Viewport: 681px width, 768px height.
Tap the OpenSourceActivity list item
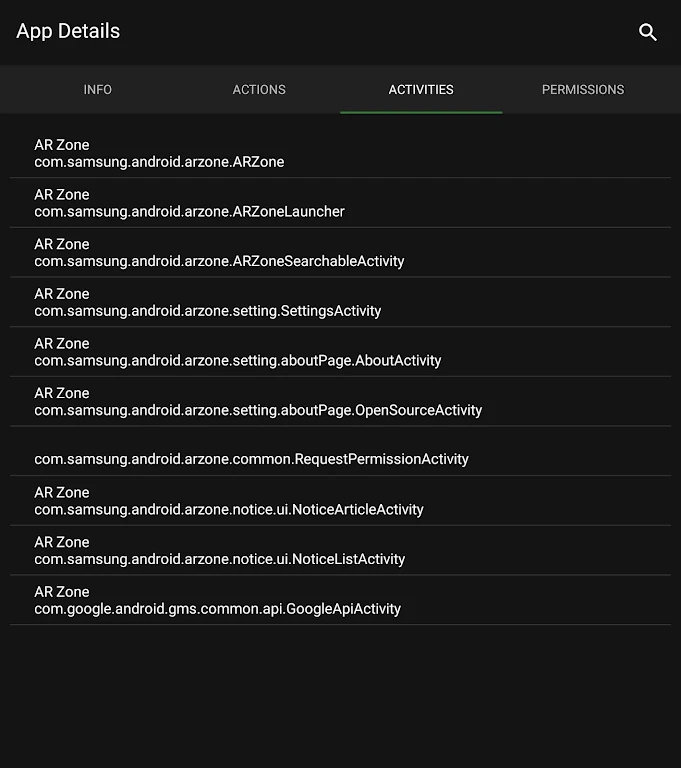click(258, 411)
